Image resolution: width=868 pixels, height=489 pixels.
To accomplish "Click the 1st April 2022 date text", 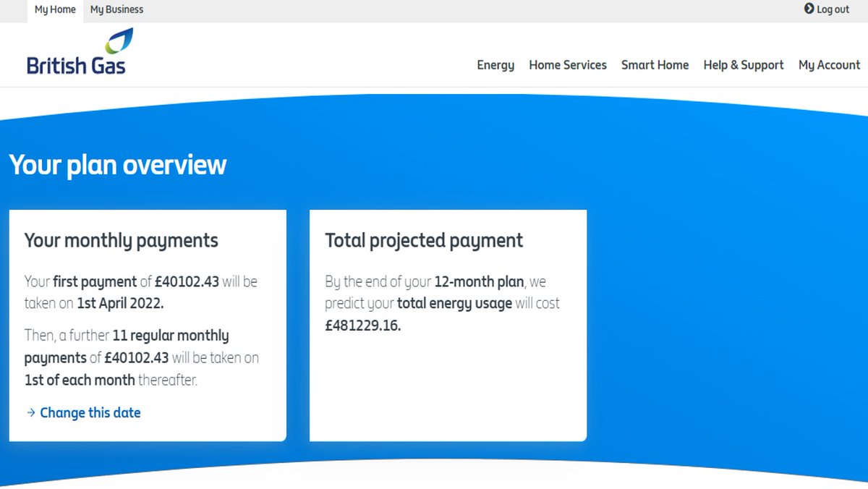I will pos(120,304).
